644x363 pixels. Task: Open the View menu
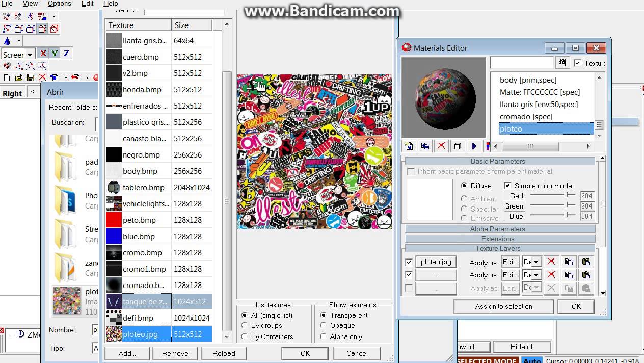[x=30, y=4]
